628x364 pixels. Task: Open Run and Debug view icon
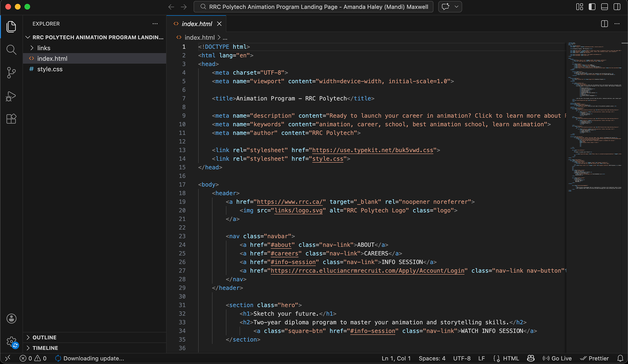(x=11, y=96)
